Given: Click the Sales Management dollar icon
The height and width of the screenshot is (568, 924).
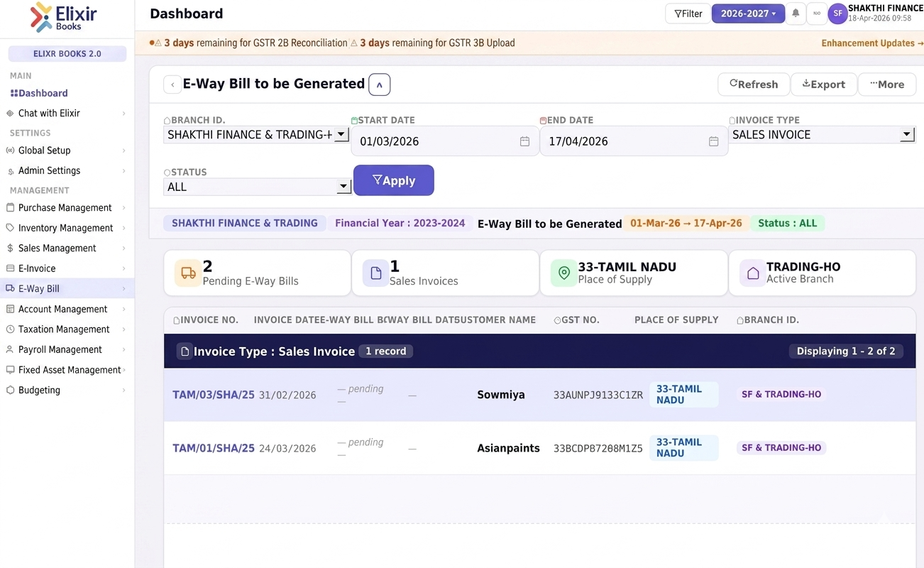Looking at the screenshot, I should [11, 248].
